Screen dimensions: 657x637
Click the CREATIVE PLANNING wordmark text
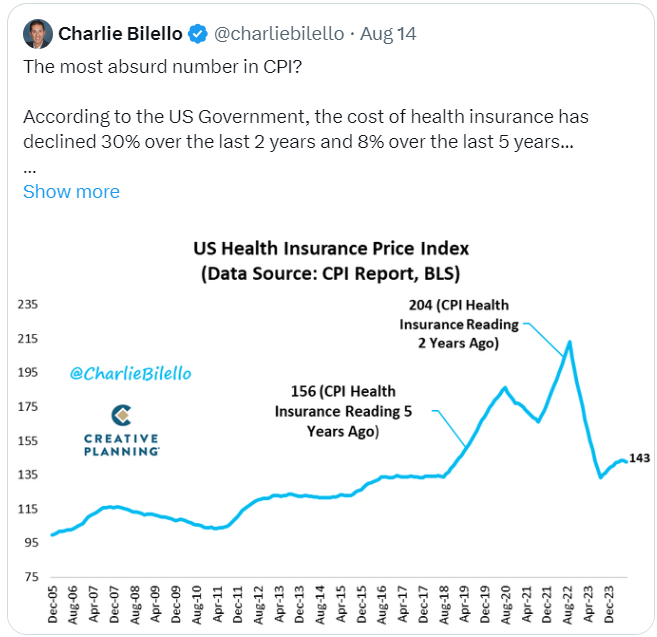122,445
